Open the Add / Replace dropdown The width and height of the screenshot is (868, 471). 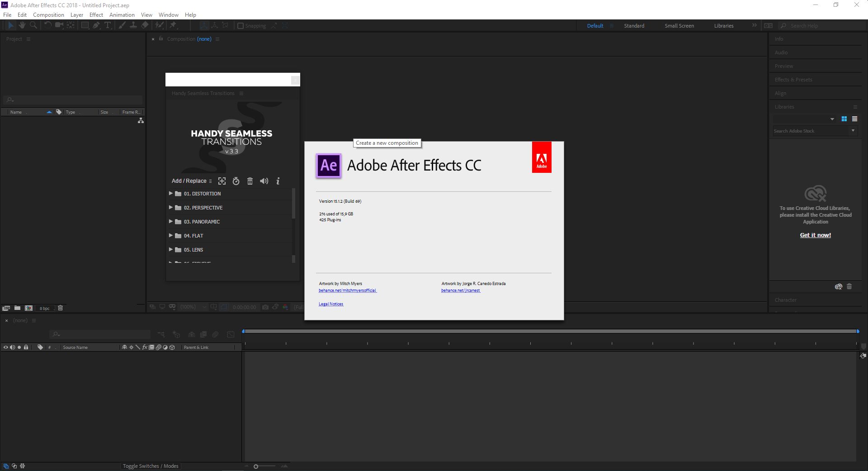[192, 181]
